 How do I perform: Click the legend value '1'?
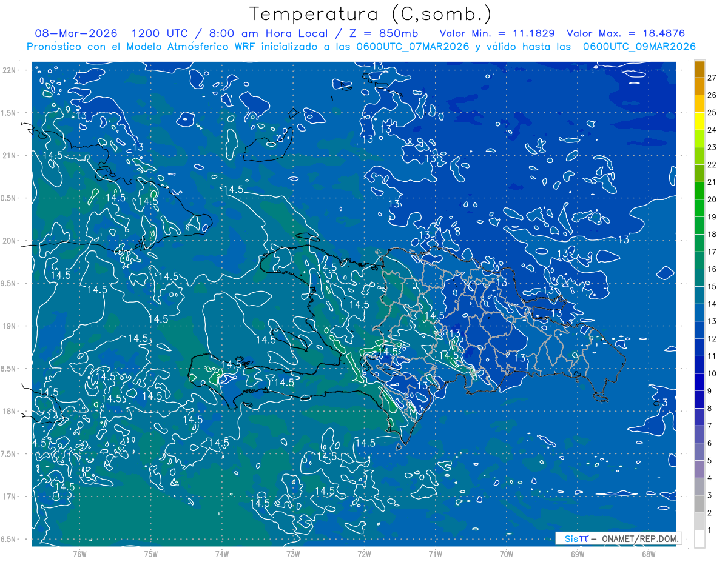710,530
